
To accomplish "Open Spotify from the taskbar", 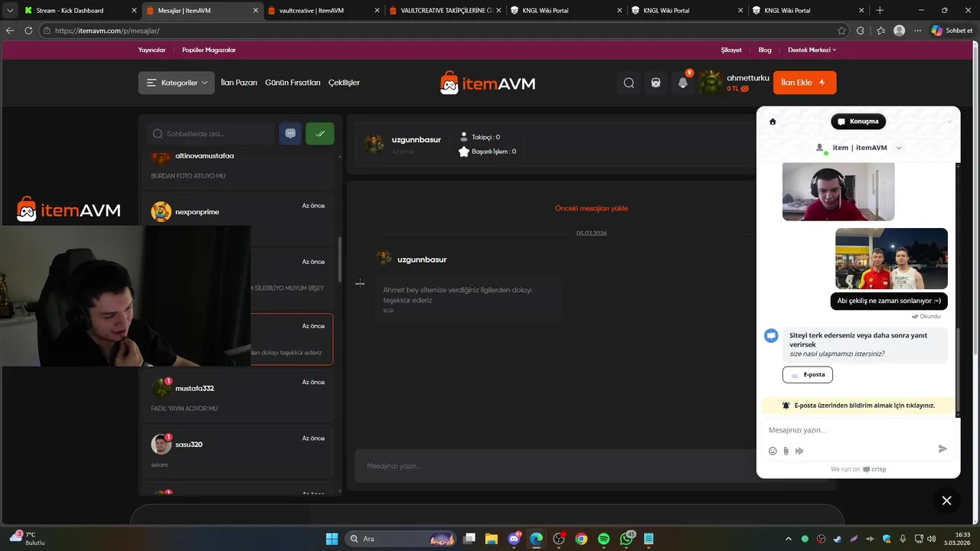I will pos(603,539).
